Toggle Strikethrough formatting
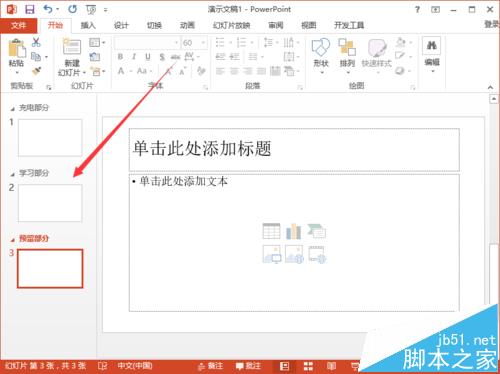The height and width of the screenshot is (374, 500). pos(175,57)
